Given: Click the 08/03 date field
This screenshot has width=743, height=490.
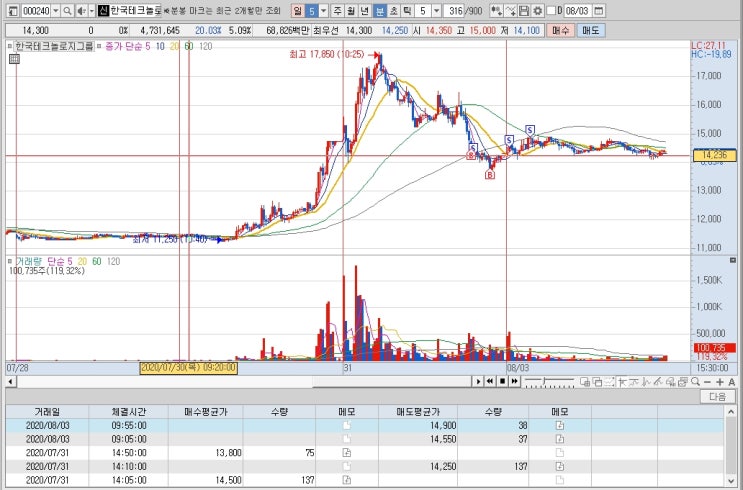Looking at the screenshot, I should pyautogui.click(x=577, y=10).
